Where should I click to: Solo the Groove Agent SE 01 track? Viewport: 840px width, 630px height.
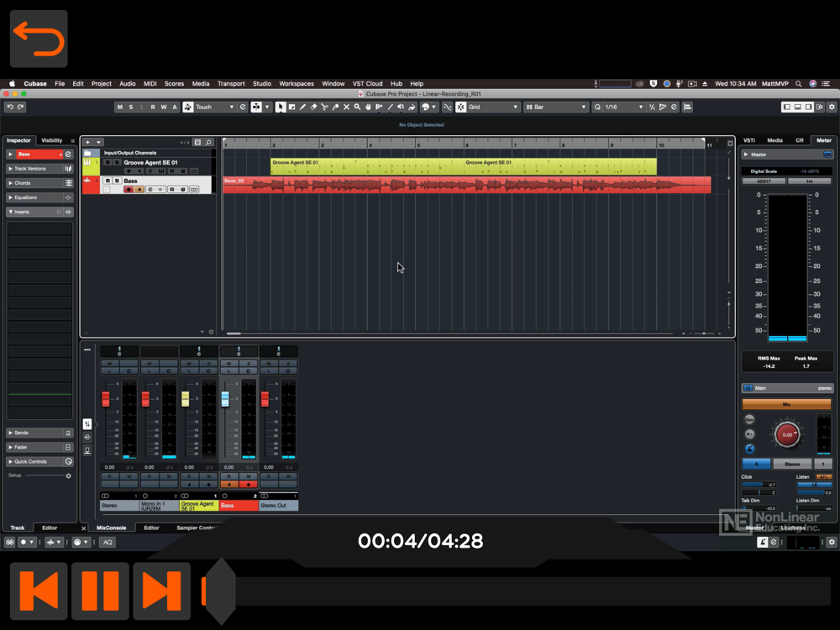[117, 162]
